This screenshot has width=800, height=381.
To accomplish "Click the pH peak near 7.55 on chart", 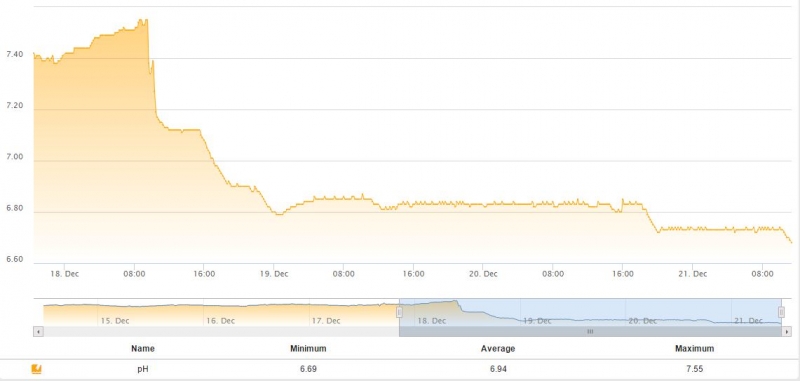I will pyautogui.click(x=142, y=20).
